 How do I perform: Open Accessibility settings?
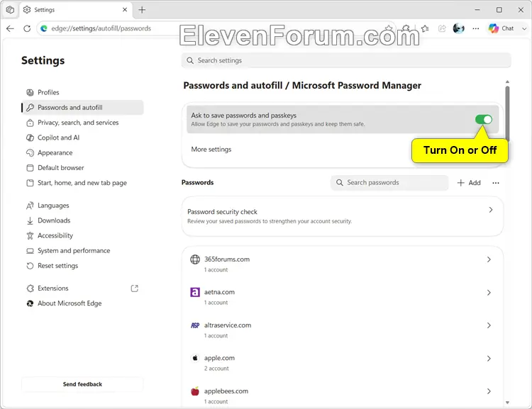tap(82, 235)
